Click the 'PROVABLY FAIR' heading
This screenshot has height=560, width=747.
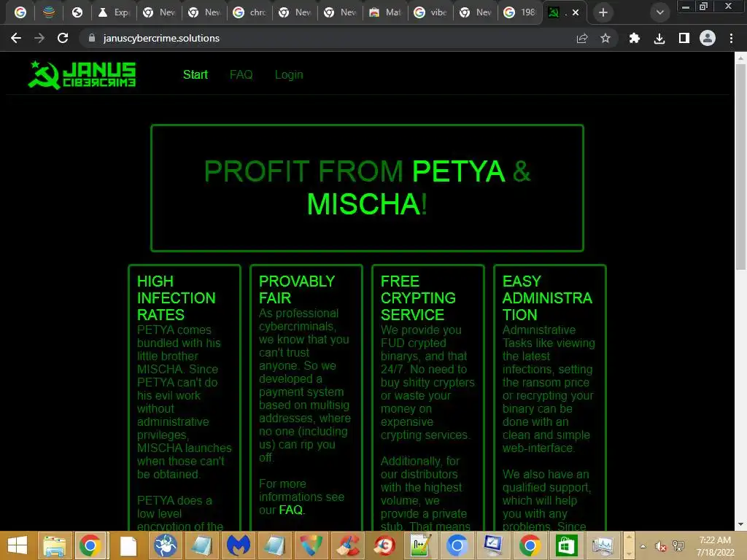pos(297,289)
